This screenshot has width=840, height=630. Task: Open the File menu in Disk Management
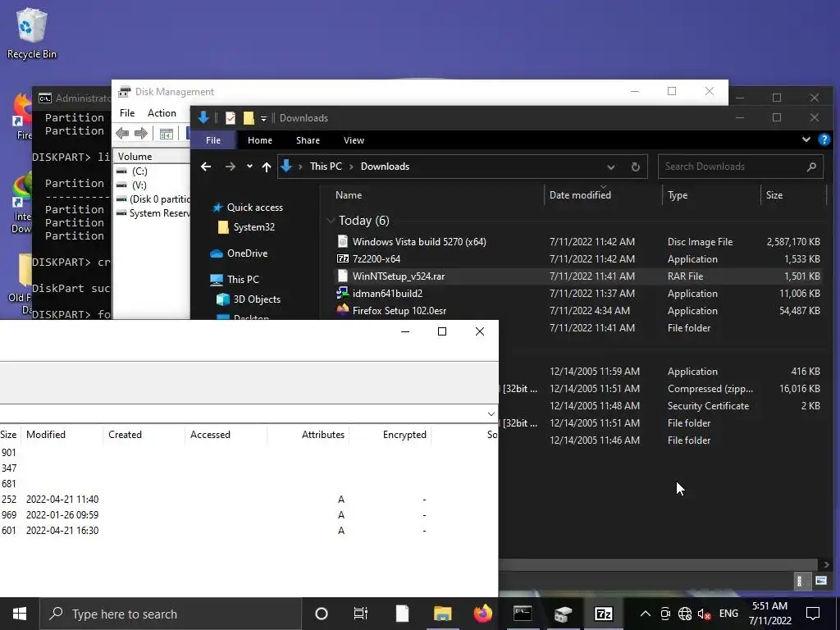(127, 113)
